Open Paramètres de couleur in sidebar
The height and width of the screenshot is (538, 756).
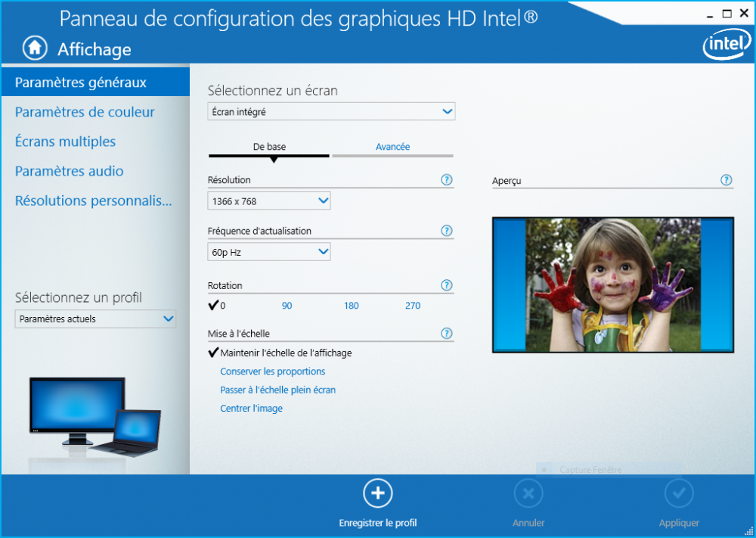tap(85, 112)
